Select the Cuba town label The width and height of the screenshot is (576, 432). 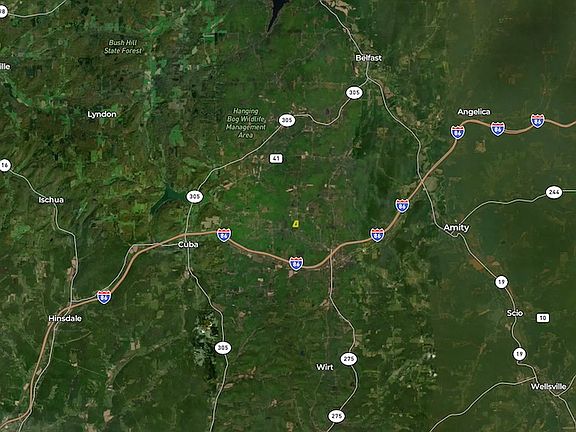click(188, 245)
